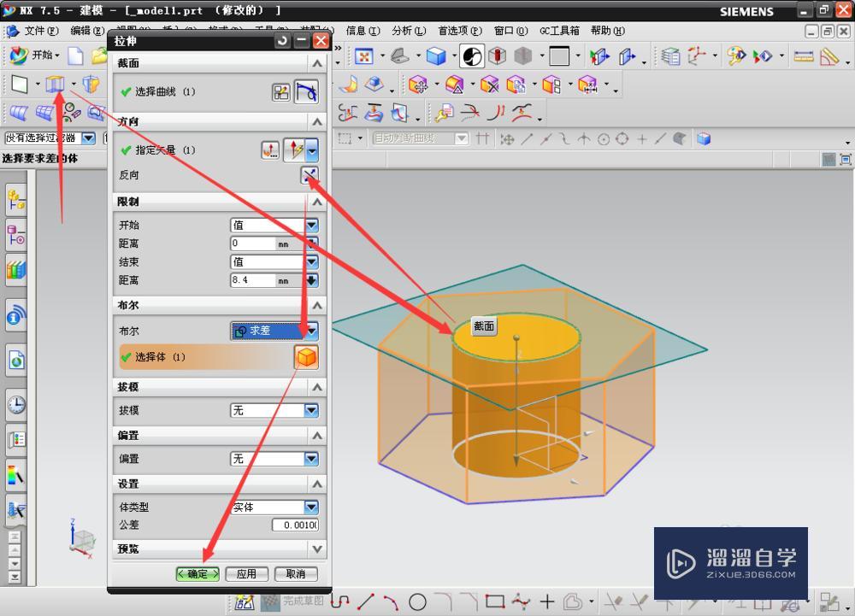Expand the 预览 section
Viewport: 855px width, 616px height.
[x=317, y=549]
